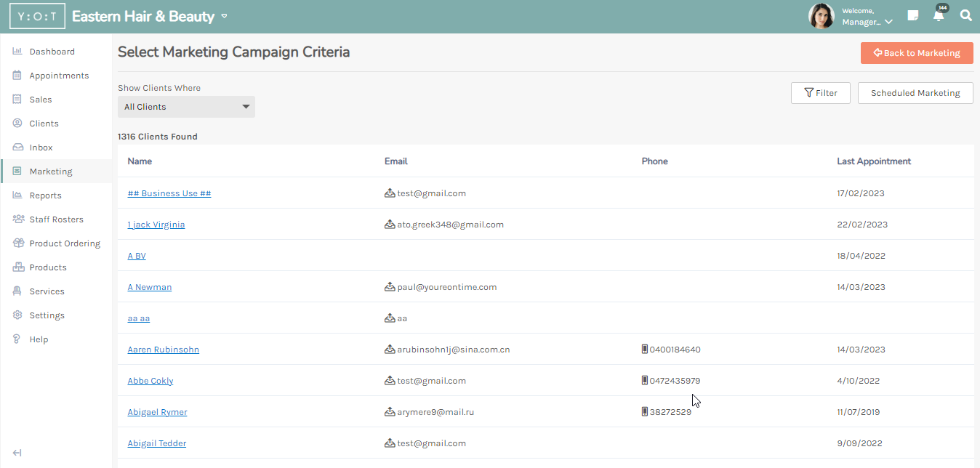Viewport: 980px width, 468px height.
Task: Click the mobile phone icon beside 38272529
Action: pos(645,412)
